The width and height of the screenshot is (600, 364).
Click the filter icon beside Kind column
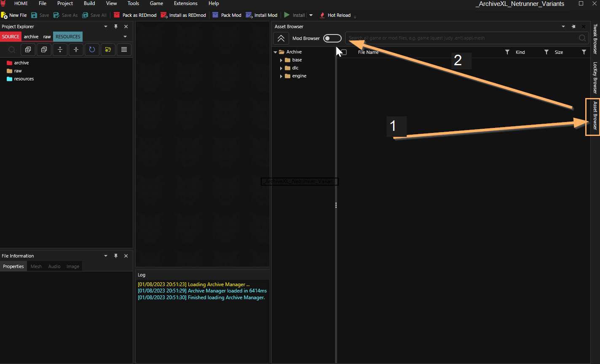546,52
